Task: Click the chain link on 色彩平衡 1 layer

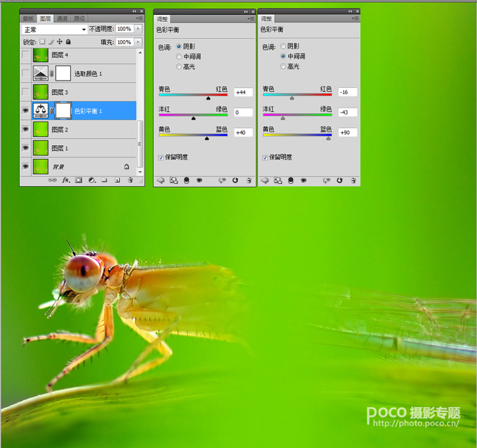Action: [x=51, y=110]
